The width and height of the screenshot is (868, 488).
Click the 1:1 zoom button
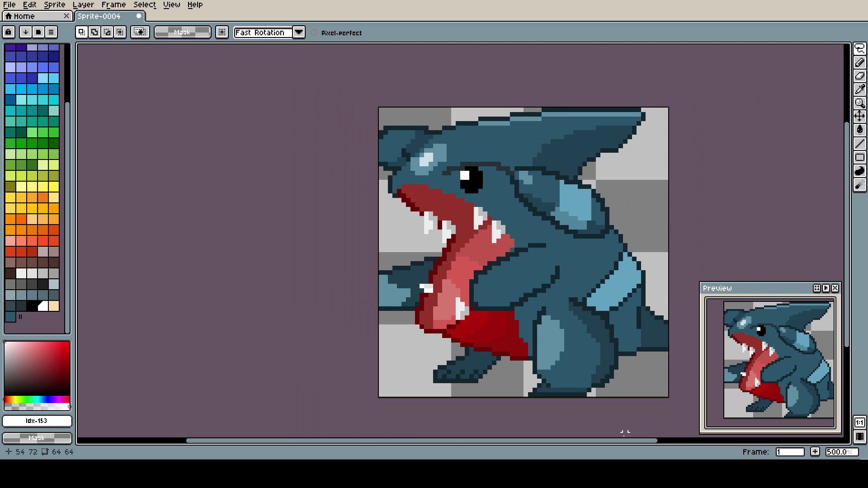point(859,423)
